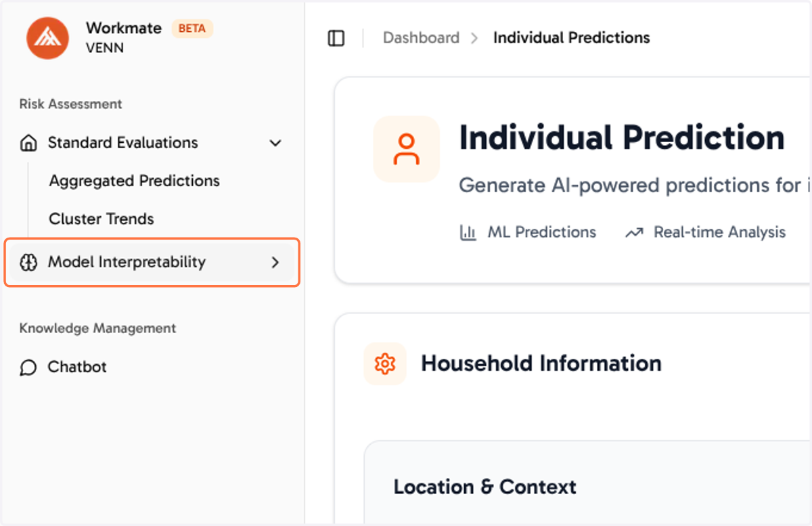Click the Individual Predictions breadcrumb
This screenshot has height=526, width=812.
pos(572,38)
